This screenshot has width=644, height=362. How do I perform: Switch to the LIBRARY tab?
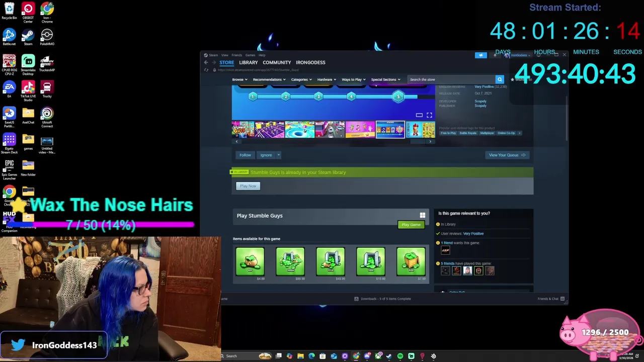pos(248,62)
